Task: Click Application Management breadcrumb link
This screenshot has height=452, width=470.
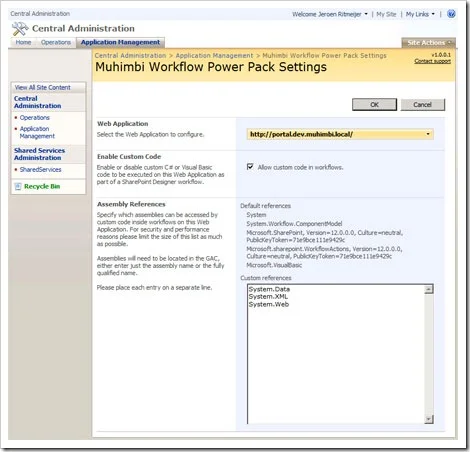Action: (x=214, y=56)
